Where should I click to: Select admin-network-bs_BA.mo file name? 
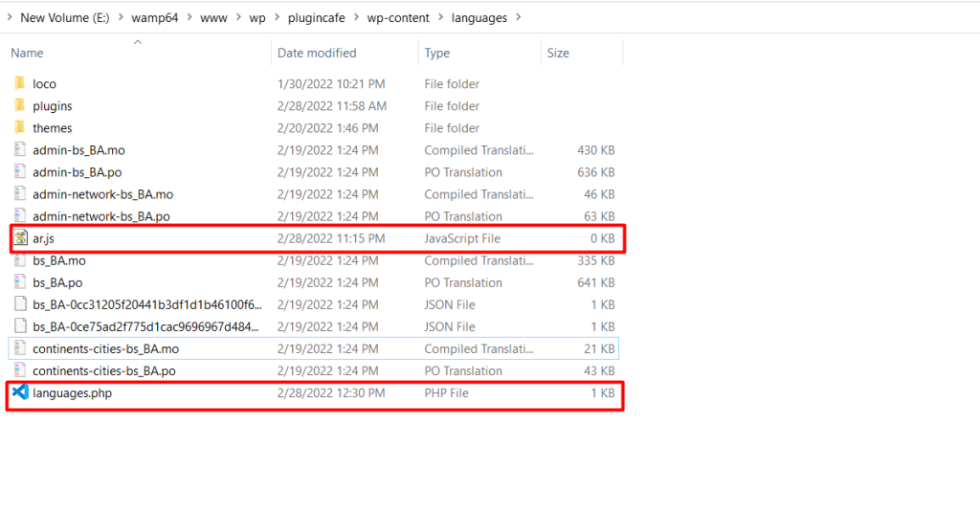tap(103, 194)
